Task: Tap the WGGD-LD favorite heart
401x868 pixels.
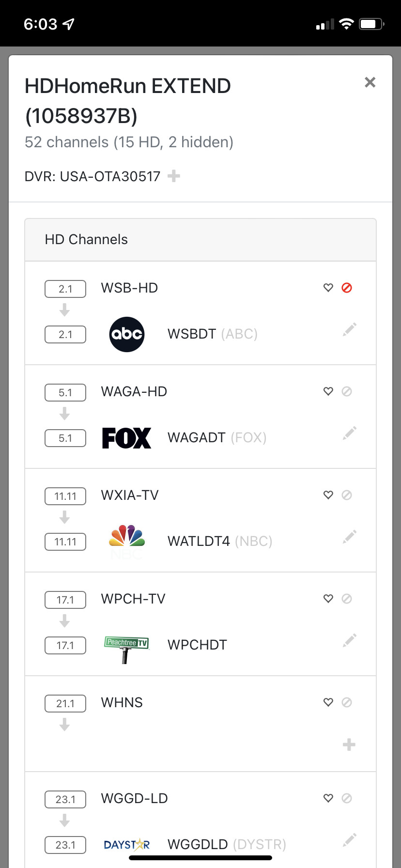Action: point(328,798)
